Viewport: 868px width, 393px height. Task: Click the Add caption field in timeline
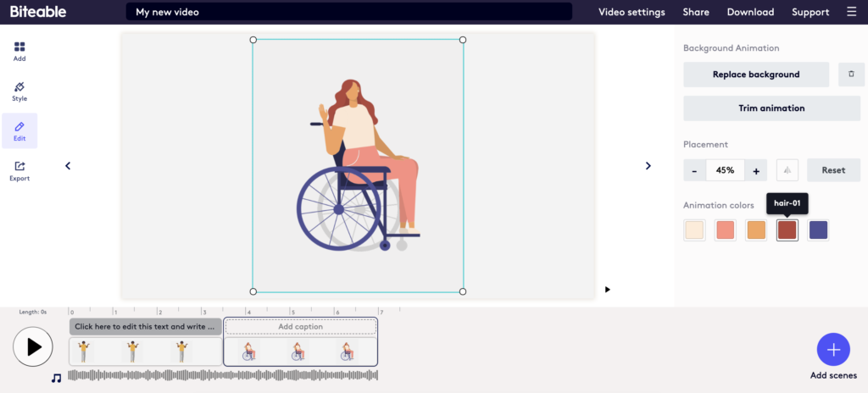(x=300, y=327)
